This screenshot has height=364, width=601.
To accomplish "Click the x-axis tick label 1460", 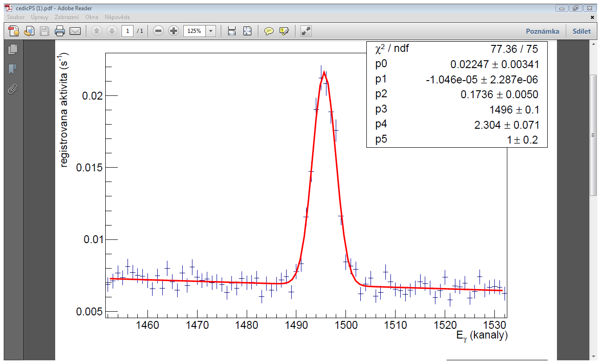I will coord(147,325).
